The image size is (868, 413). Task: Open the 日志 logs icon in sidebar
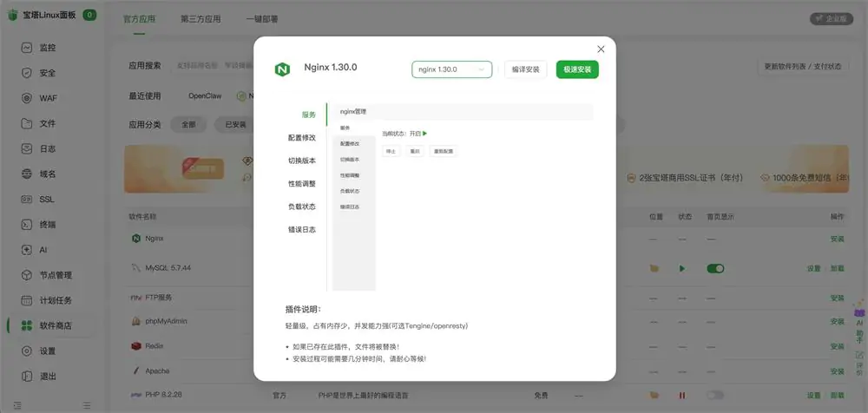[x=27, y=148]
